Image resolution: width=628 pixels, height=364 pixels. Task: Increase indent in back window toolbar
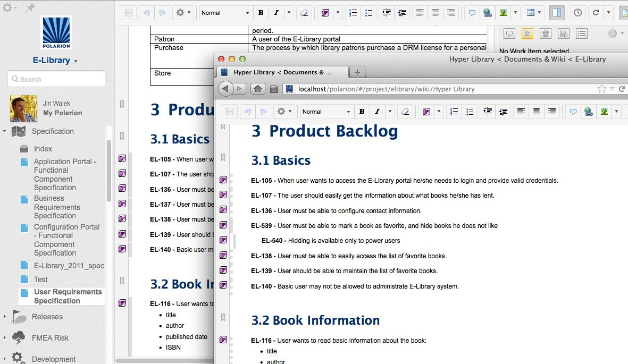tap(402, 13)
